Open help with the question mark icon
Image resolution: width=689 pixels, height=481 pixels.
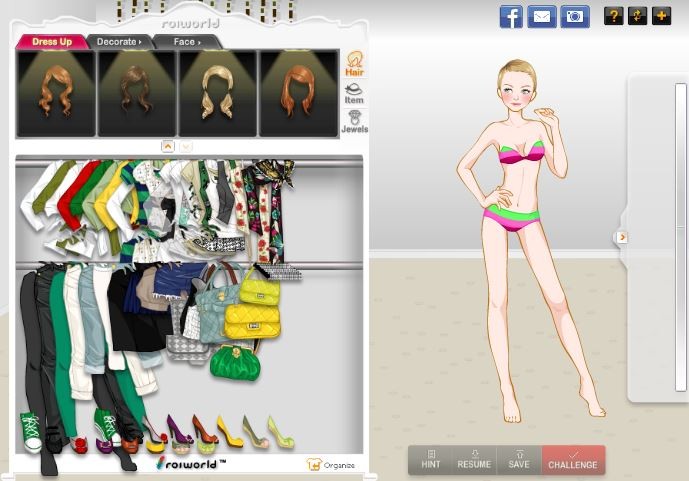pyautogui.click(x=613, y=16)
